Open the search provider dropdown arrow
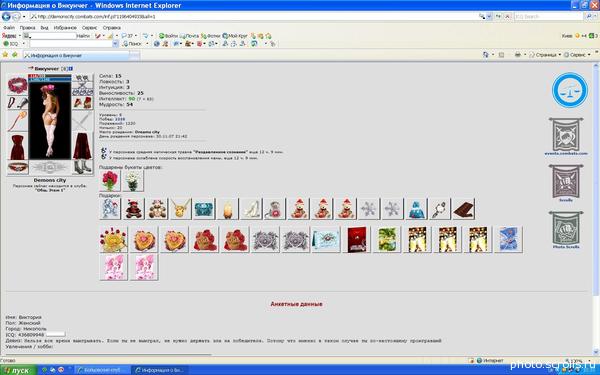The width and height of the screenshot is (600, 375). click(594, 16)
